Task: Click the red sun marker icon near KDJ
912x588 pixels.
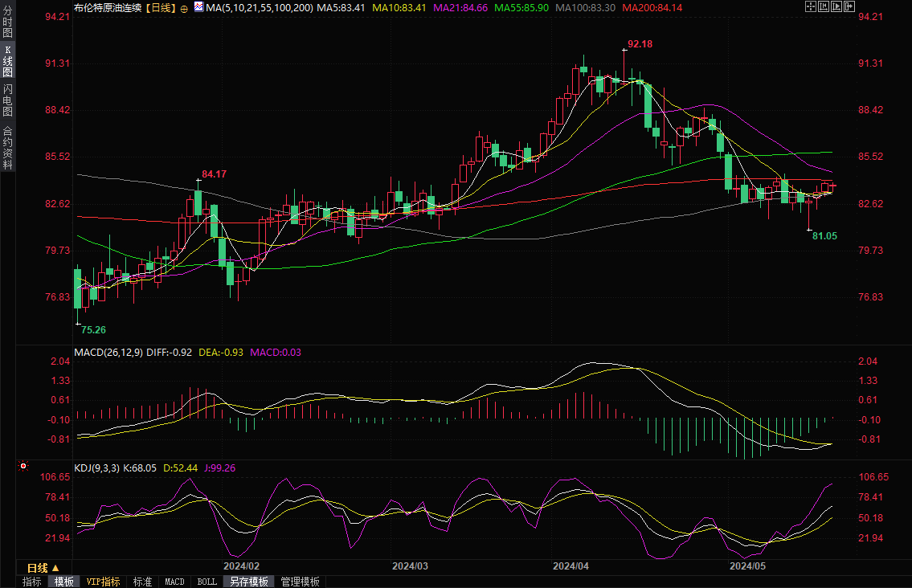Action: pos(23,466)
